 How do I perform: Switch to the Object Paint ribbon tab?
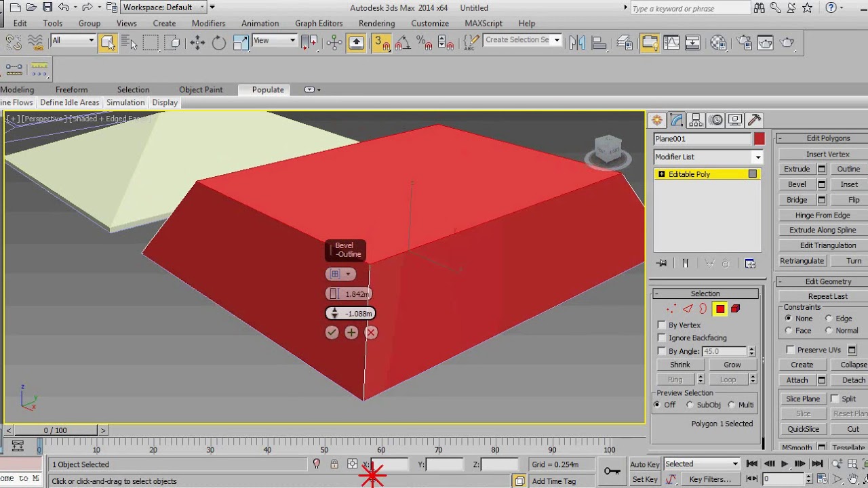coord(201,89)
